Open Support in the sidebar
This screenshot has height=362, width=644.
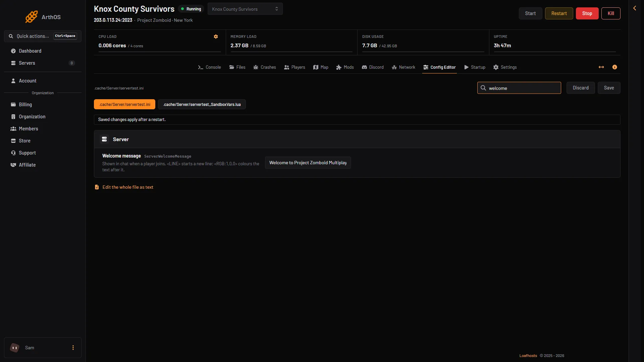(43, 153)
